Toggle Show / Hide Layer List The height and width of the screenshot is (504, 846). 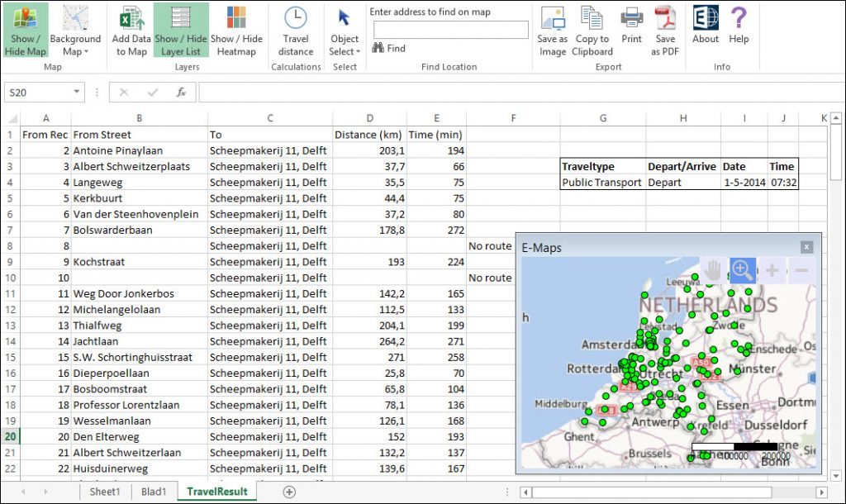pyautogui.click(x=181, y=31)
